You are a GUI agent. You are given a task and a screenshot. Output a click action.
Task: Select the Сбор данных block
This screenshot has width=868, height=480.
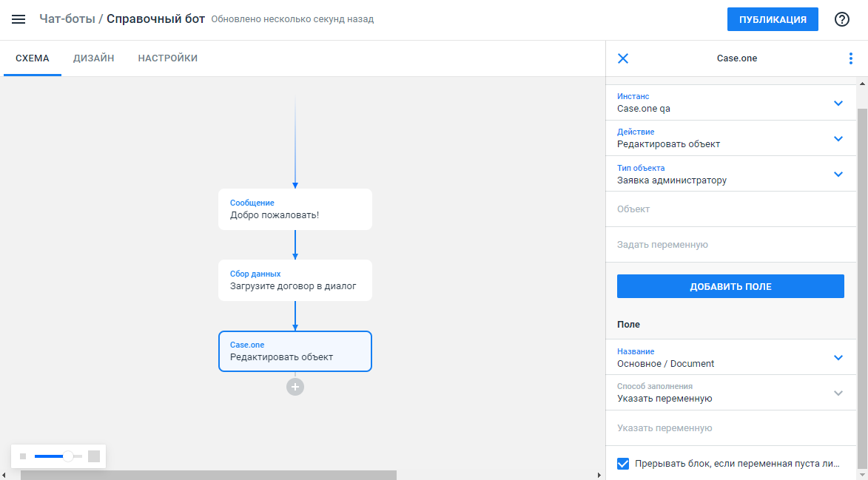295,280
